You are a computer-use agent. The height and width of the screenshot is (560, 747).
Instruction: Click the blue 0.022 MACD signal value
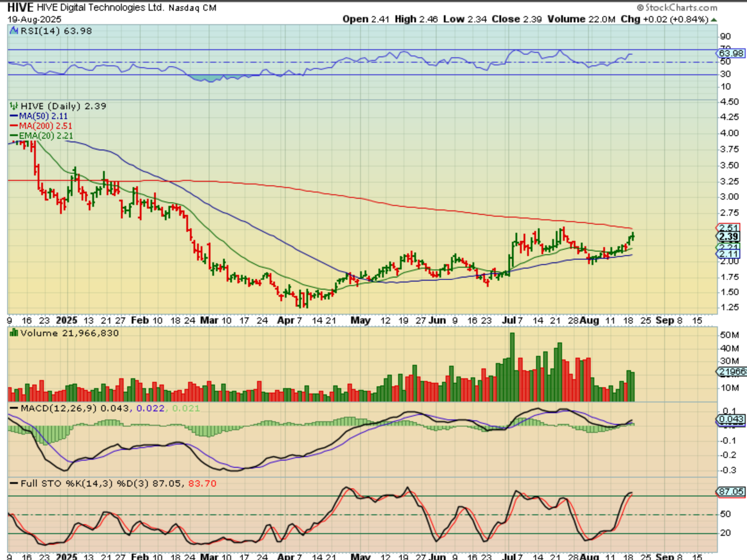[x=150, y=408]
